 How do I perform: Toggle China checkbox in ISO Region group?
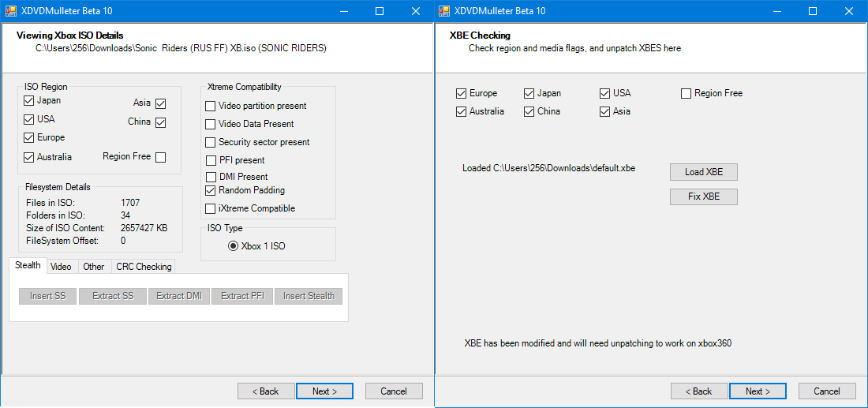160,123
